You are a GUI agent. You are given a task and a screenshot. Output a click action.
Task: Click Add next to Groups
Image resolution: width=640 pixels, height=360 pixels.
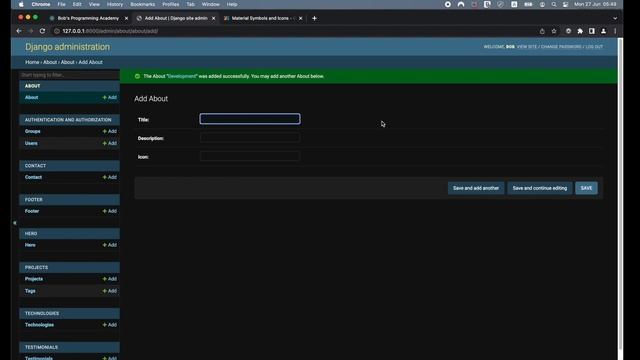(110, 131)
